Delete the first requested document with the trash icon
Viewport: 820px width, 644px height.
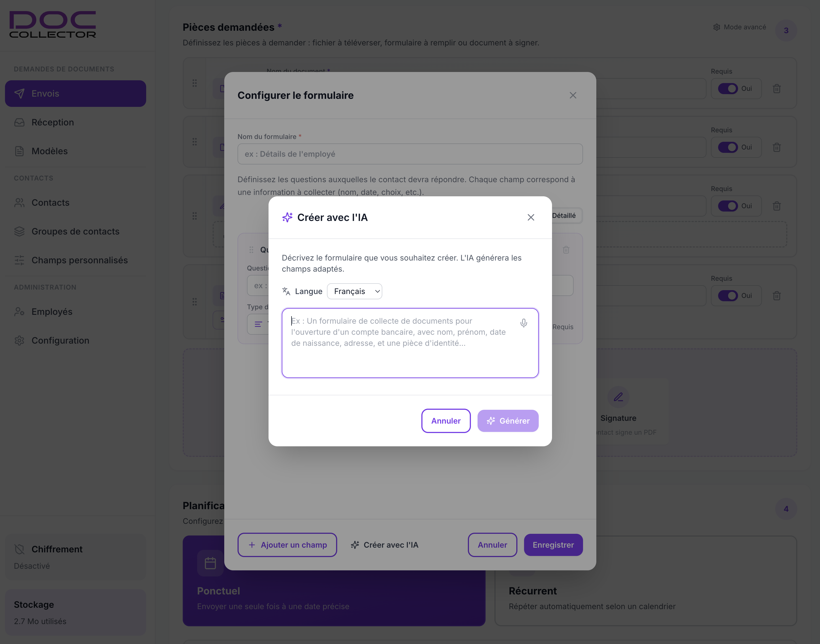pyautogui.click(x=777, y=89)
